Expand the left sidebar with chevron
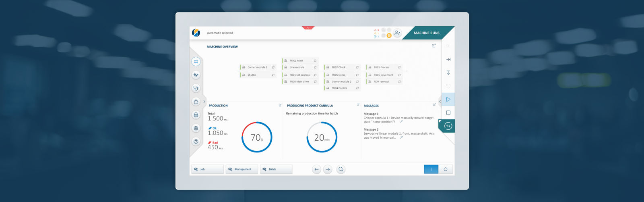Image resolution: width=644 pixels, height=202 pixels. point(204,102)
